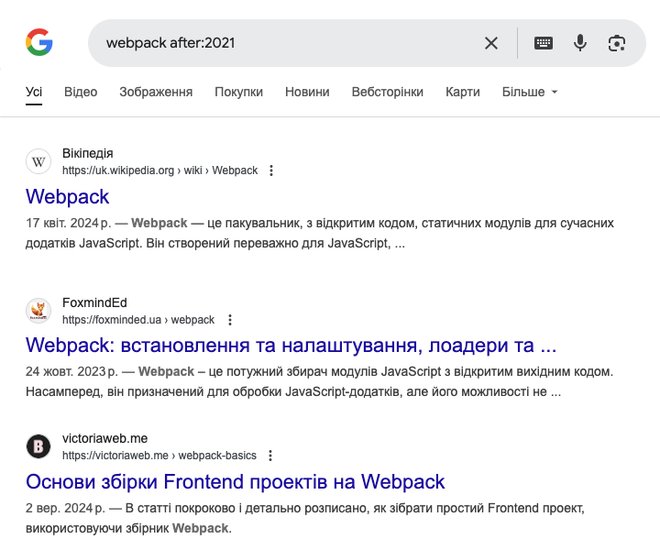Expand the Більше dropdown
Viewport: 660px width, 550px height.
point(530,92)
